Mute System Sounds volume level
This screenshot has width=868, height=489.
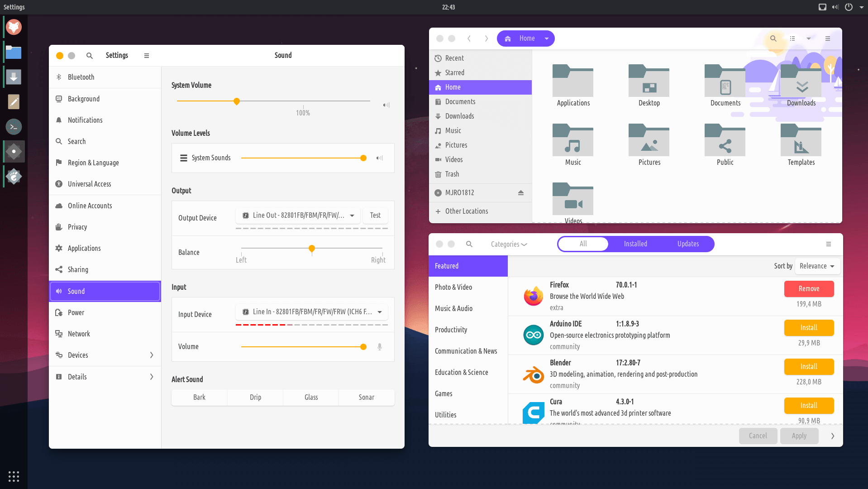coord(379,158)
